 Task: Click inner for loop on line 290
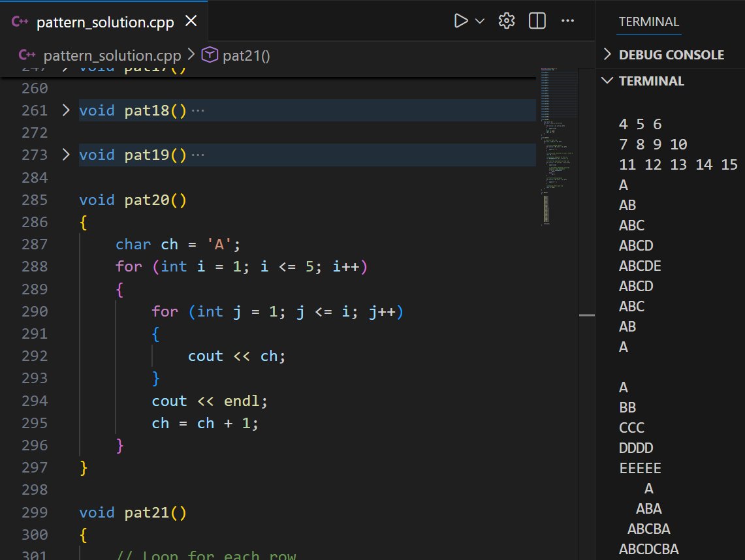tap(277, 311)
